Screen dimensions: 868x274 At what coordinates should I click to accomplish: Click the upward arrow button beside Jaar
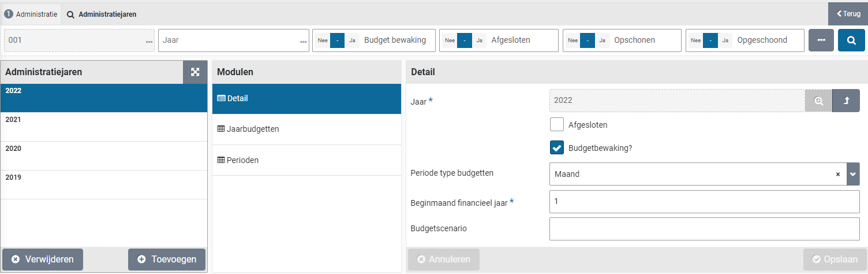846,101
